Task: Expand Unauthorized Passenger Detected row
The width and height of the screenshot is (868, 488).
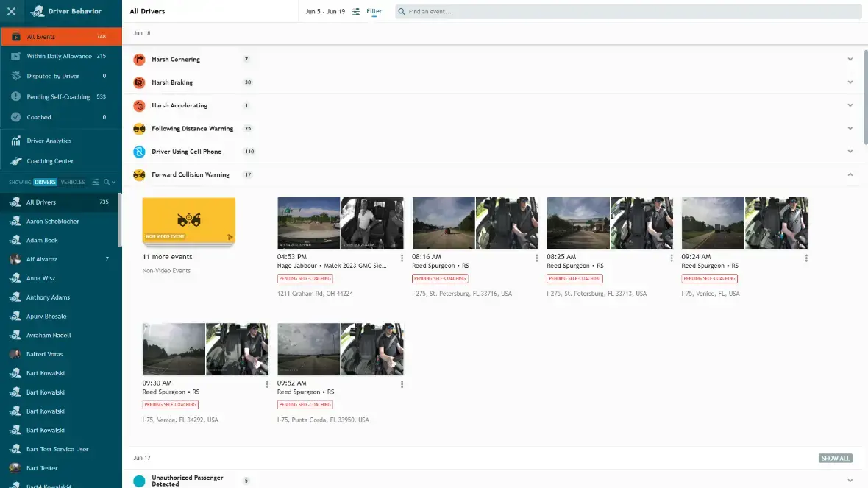Action: click(x=850, y=481)
